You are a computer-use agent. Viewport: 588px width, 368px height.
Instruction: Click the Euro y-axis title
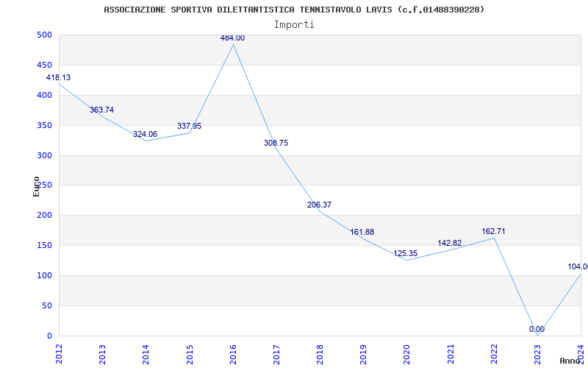click(36, 187)
